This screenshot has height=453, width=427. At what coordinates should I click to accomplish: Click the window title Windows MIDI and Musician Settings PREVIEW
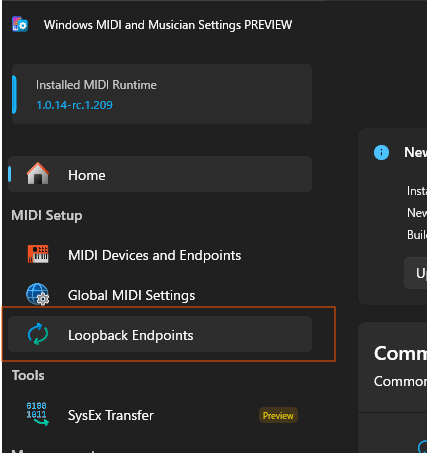(x=168, y=25)
